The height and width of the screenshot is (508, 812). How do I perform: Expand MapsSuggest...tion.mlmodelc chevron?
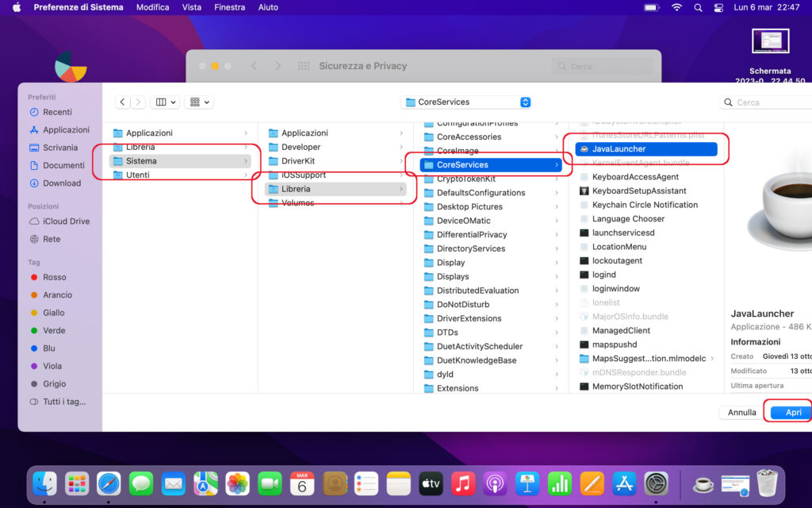(712, 359)
